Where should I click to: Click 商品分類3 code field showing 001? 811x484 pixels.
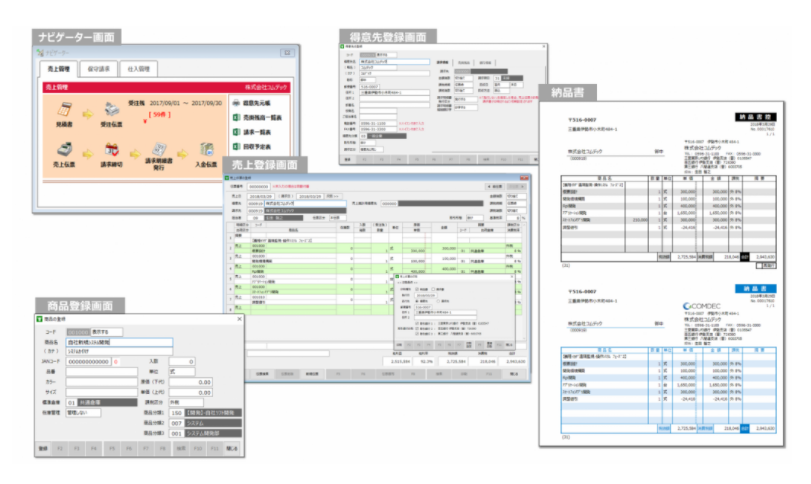(x=176, y=433)
